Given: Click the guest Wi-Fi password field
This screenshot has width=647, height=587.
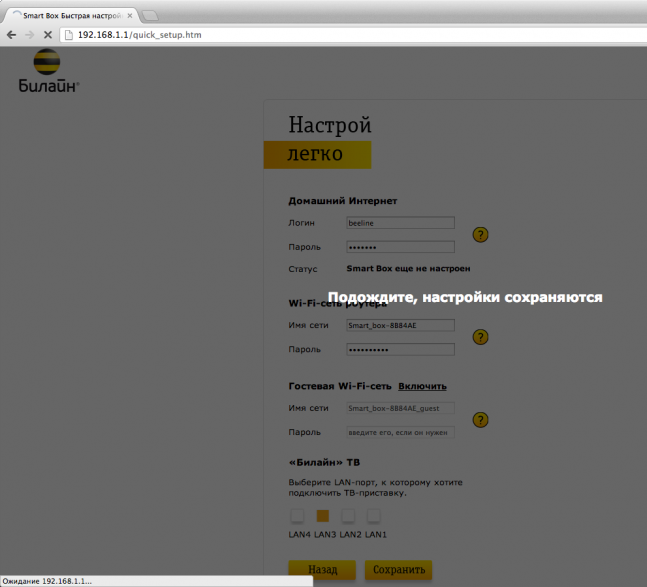Looking at the screenshot, I should point(400,432).
